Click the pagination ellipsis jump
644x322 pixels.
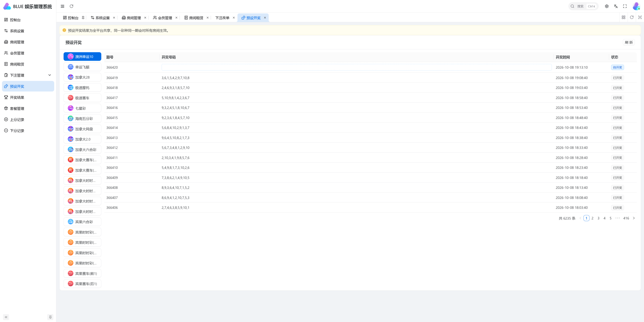[618, 218]
